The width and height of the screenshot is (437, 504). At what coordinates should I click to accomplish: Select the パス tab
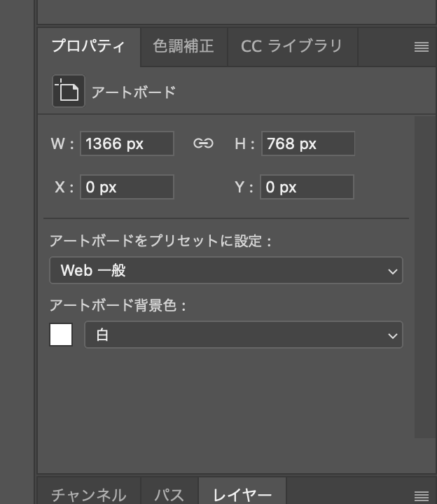click(x=169, y=494)
